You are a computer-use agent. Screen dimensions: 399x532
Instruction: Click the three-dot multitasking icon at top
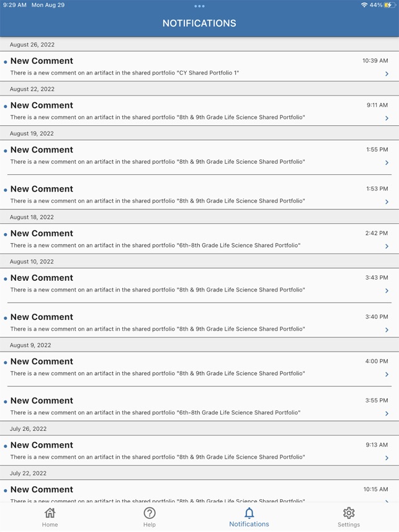pyautogui.click(x=199, y=6)
